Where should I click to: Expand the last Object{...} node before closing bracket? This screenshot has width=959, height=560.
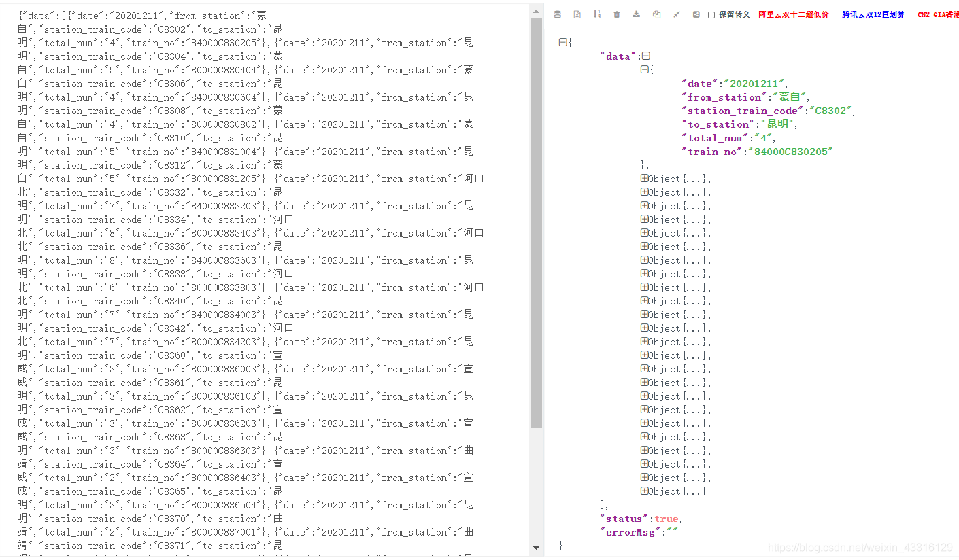tap(644, 491)
